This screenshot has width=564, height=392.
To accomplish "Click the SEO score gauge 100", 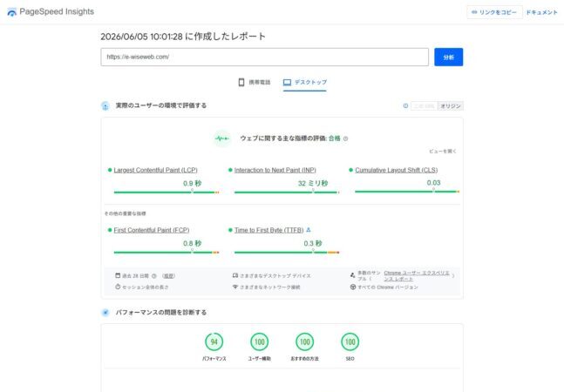I will pos(350,341).
